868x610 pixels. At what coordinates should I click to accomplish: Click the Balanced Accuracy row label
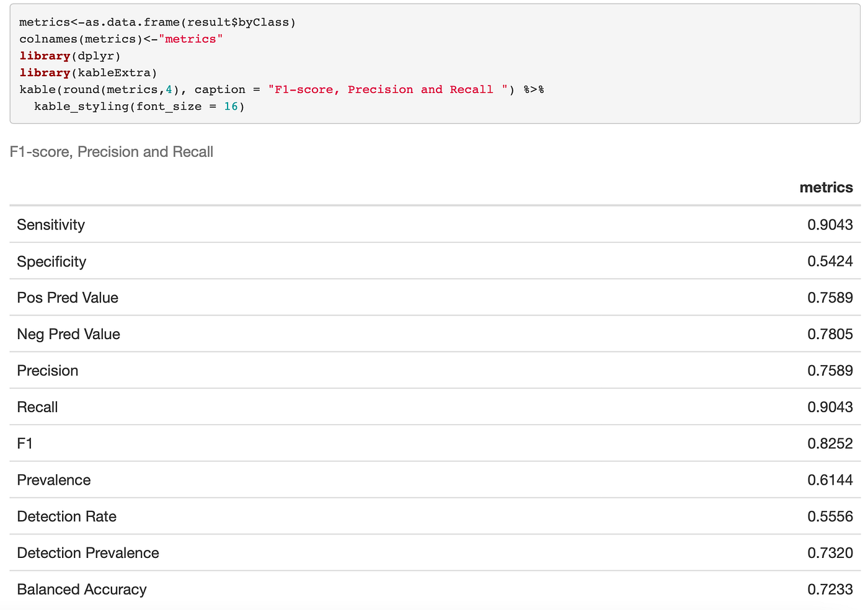pos(82,590)
